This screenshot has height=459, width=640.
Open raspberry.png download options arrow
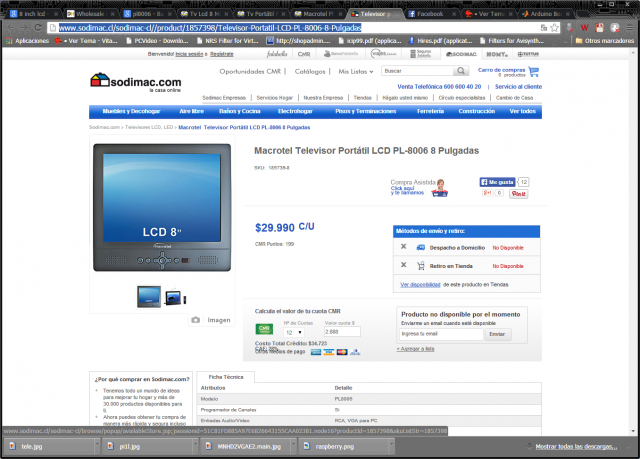tap(391, 446)
